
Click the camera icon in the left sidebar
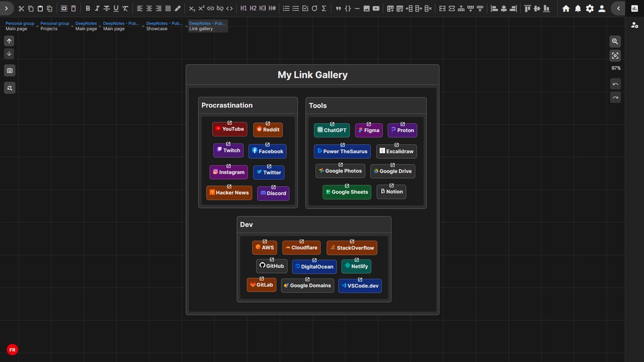(x=9, y=70)
